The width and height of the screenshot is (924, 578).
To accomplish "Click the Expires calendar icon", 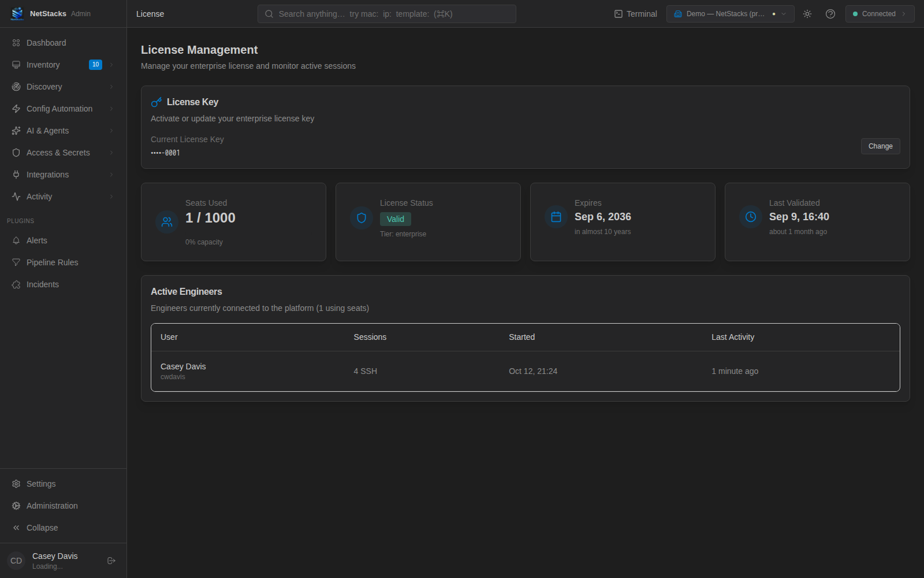I will click(x=556, y=217).
